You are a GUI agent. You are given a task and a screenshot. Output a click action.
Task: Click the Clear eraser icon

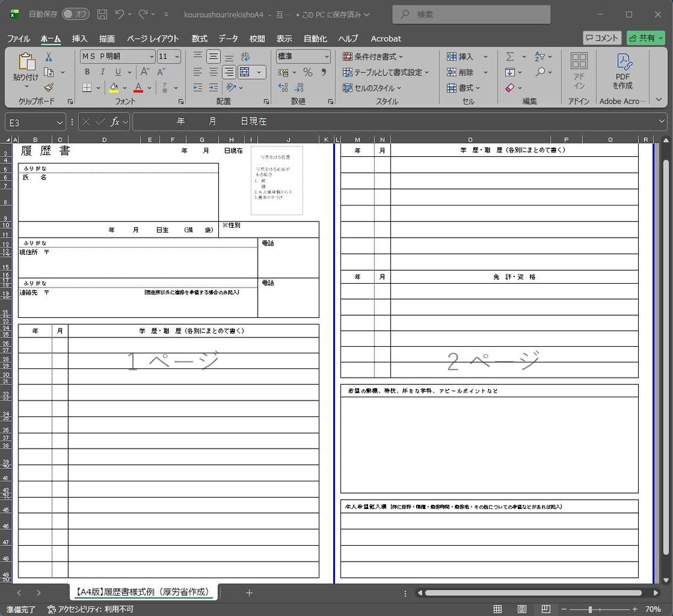tap(509, 87)
